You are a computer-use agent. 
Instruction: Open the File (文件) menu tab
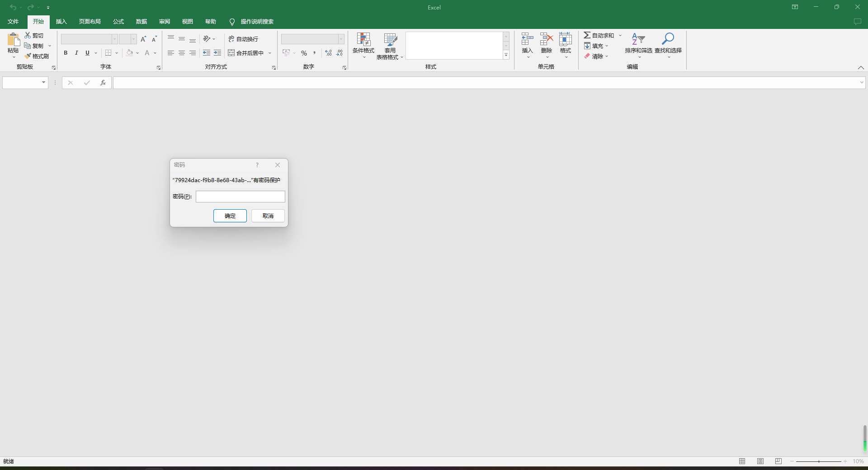(13, 22)
